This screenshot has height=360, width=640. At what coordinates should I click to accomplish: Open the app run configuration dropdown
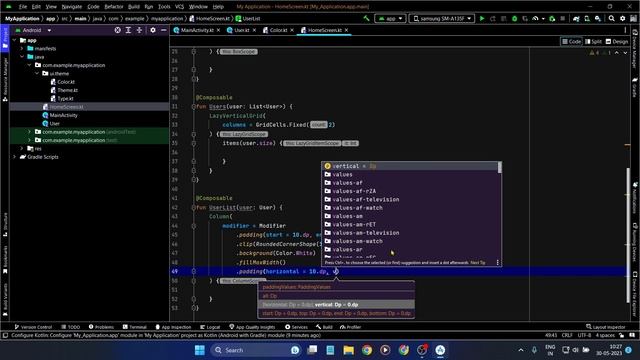tap(390, 18)
